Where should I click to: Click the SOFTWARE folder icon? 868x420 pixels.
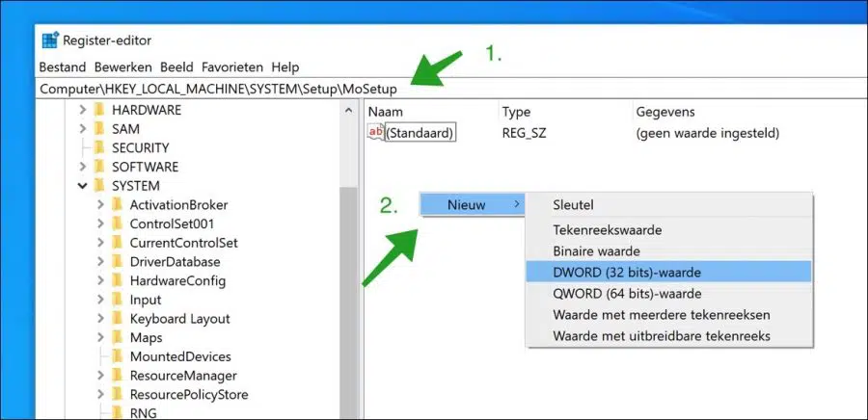click(99, 167)
